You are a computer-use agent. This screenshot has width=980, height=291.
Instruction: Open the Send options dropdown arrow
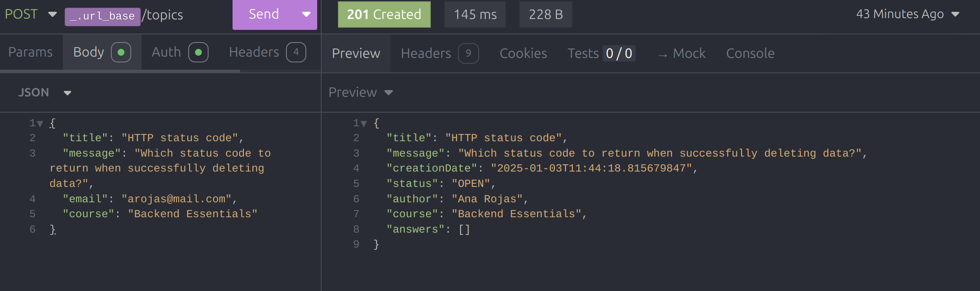[x=306, y=14]
